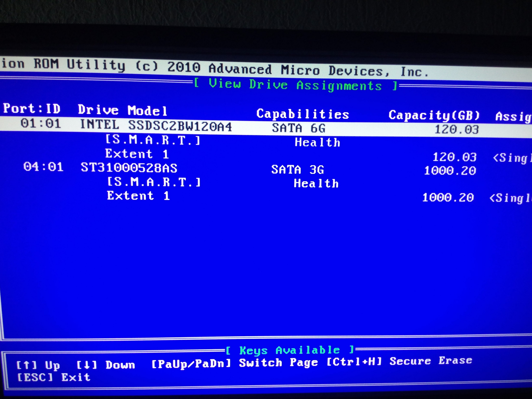Click port ID 04:01
The image size is (532, 399).
(44, 167)
